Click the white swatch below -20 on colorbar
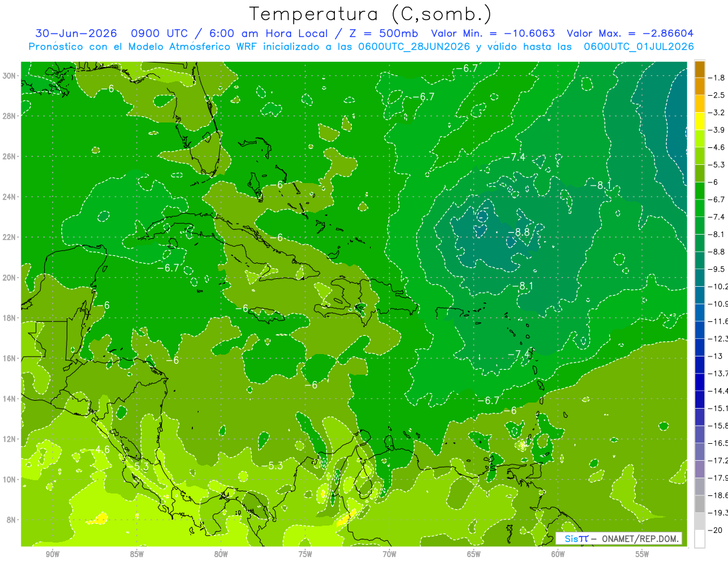 click(x=699, y=539)
